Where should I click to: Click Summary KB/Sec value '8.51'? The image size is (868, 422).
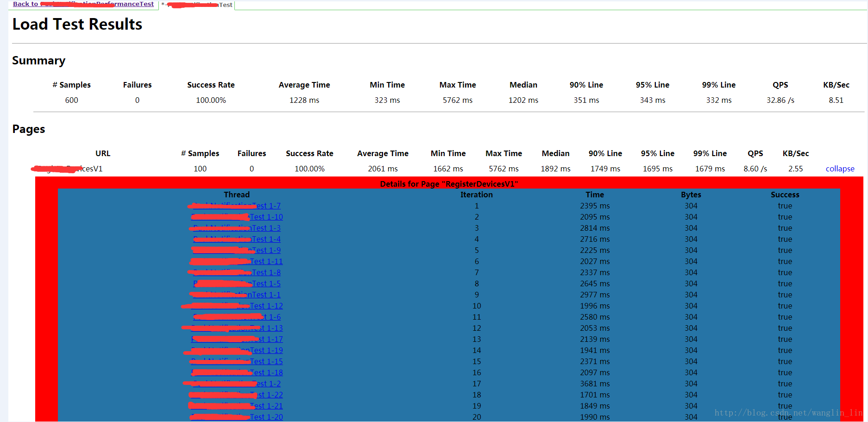click(836, 100)
